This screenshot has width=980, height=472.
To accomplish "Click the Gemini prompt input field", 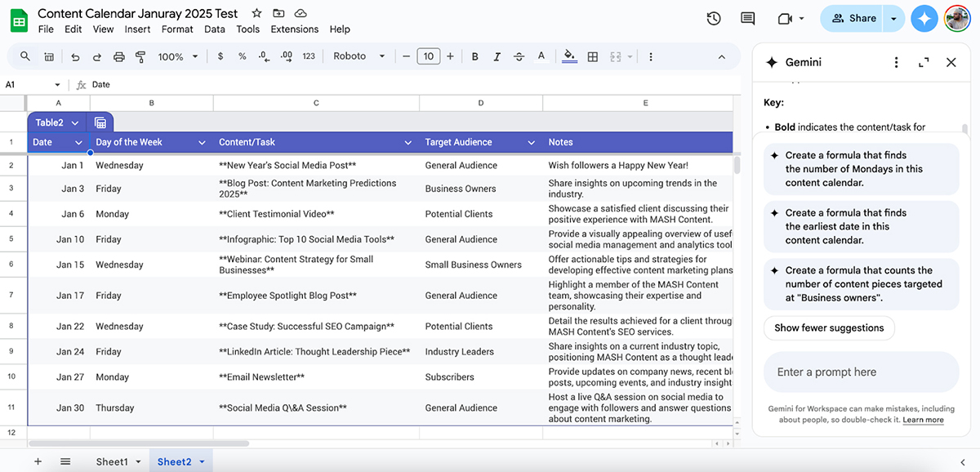I will tap(861, 372).
